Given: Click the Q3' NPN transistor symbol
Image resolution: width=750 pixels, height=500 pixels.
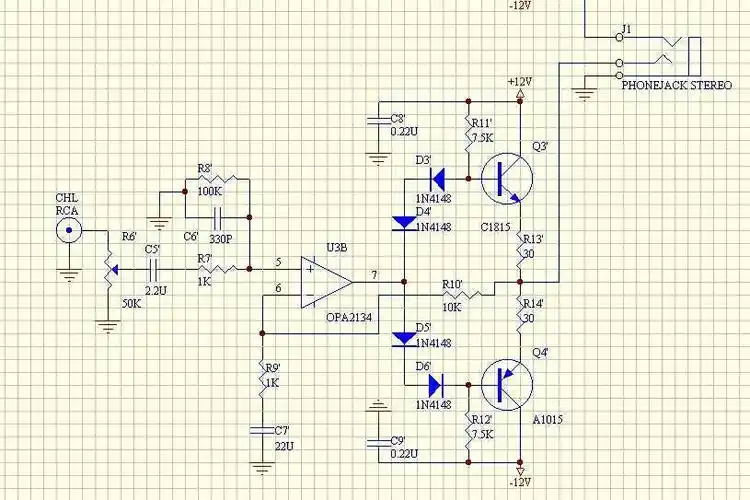Looking at the screenshot, I should (x=505, y=180).
